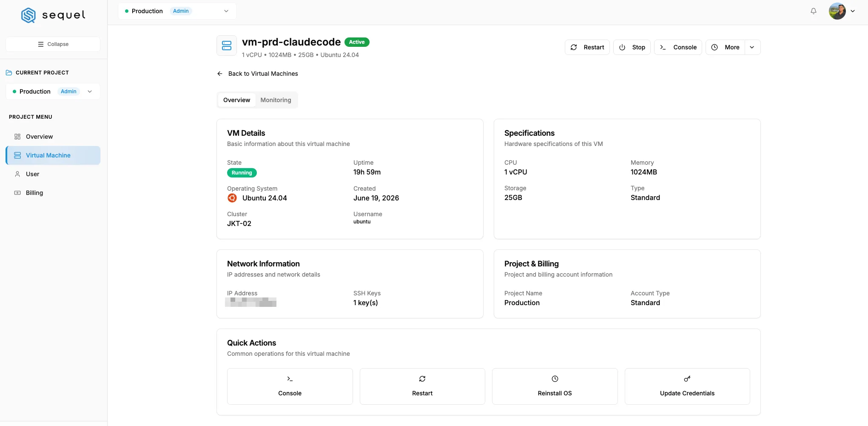The height and width of the screenshot is (426, 868).
Task: Click the Restart quick action
Action: (x=422, y=386)
